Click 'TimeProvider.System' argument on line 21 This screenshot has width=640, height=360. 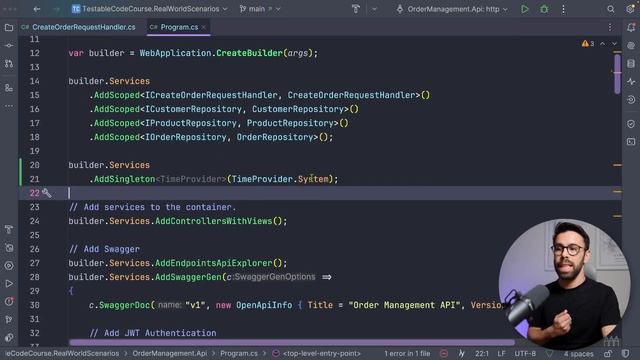pos(280,179)
